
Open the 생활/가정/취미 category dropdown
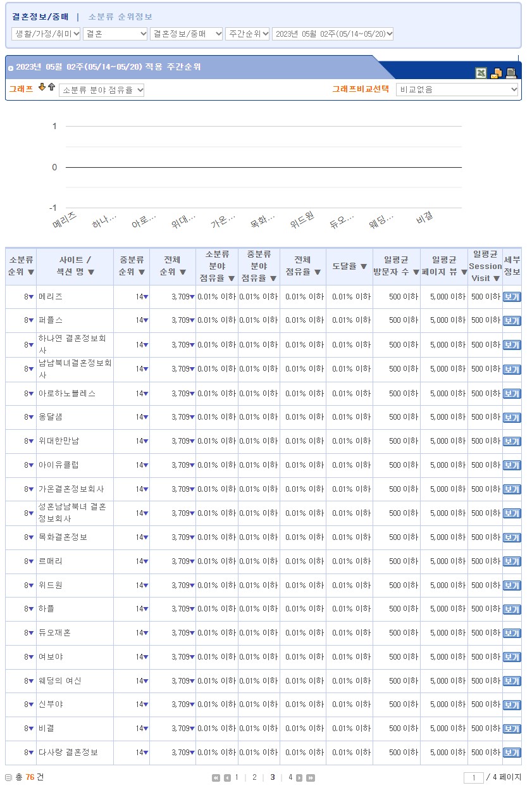(x=46, y=34)
